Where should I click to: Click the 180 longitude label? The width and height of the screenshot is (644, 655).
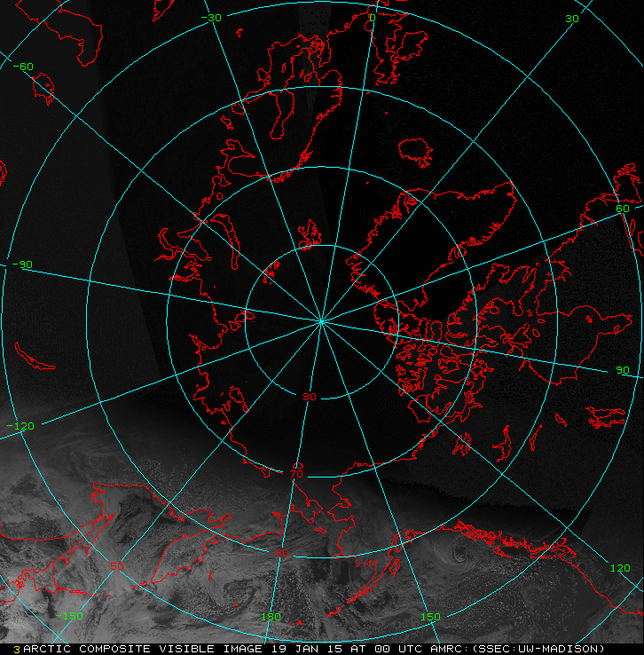pos(271,617)
